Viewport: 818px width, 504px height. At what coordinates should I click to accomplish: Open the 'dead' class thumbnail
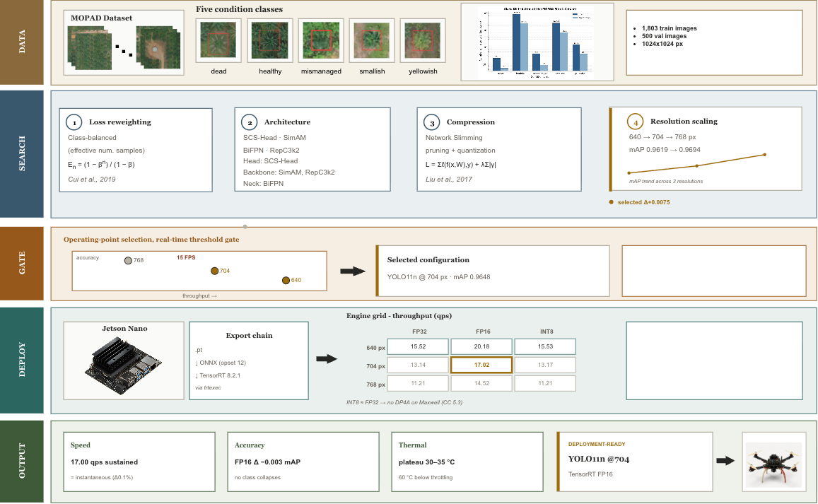(218, 41)
